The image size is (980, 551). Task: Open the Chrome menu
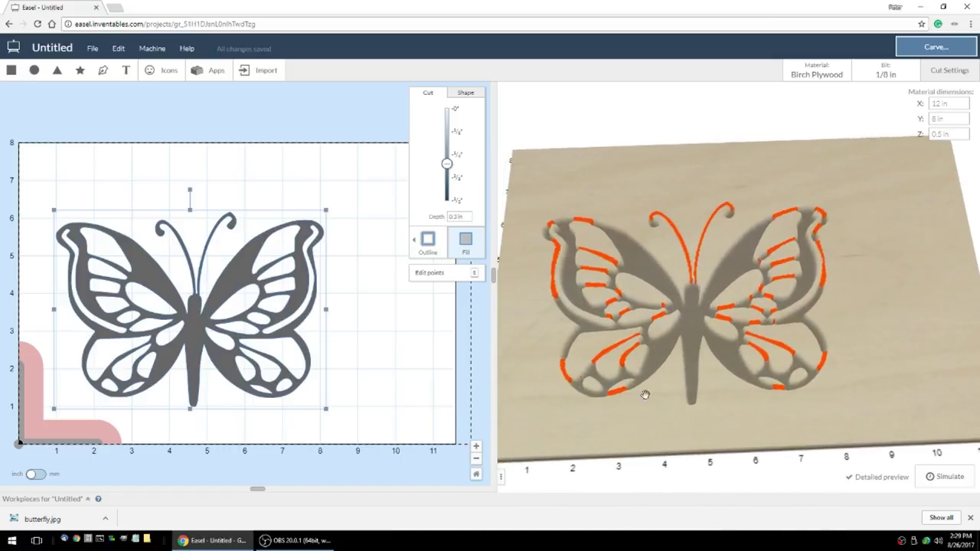coord(970,24)
